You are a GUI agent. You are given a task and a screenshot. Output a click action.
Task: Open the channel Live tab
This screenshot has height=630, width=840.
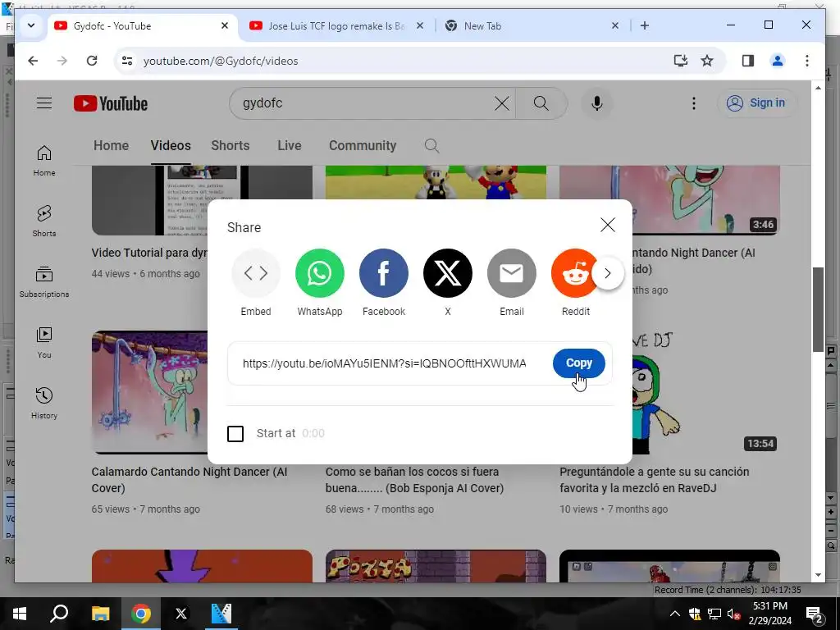click(x=290, y=146)
